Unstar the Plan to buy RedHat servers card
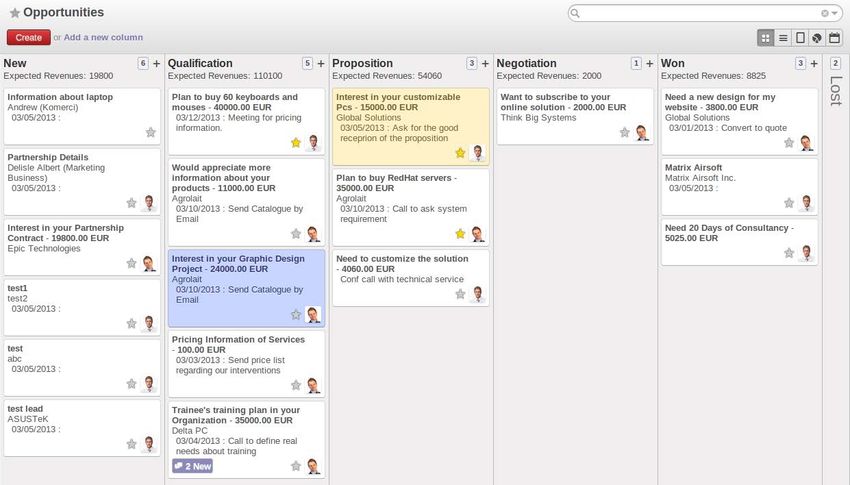The width and height of the screenshot is (850, 485). pyautogui.click(x=460, y=234)
